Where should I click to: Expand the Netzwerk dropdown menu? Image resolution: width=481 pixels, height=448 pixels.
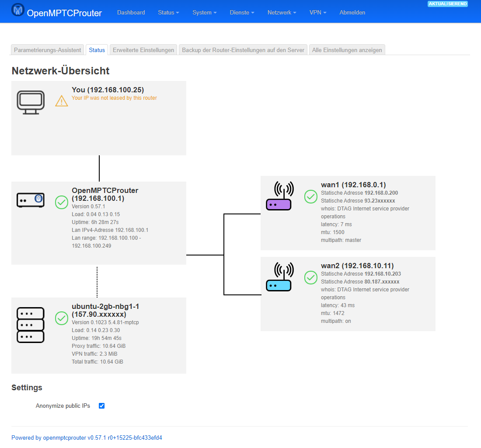(282, 13)
